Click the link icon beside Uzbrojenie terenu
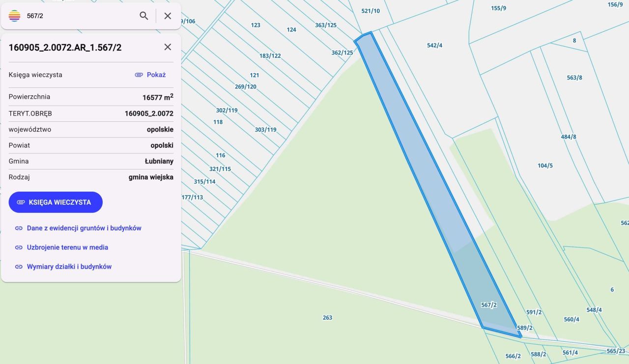This screenshot has height=364, width=629. tap(19, 247)
